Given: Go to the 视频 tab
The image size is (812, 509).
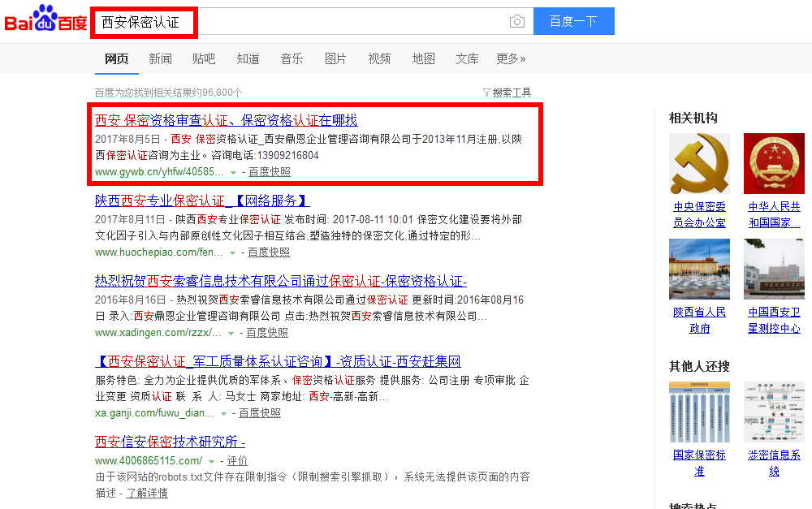Looking at the screenshot, I should click(379, 59).
